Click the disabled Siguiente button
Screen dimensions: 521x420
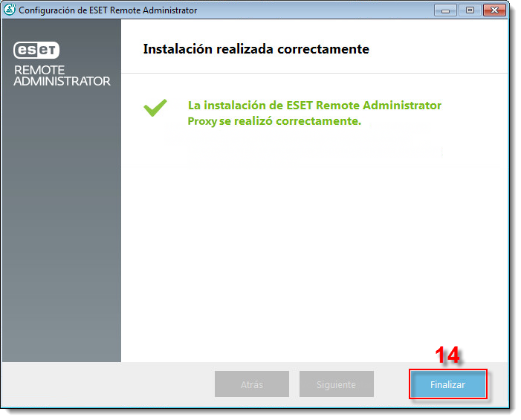coord(336,384)
